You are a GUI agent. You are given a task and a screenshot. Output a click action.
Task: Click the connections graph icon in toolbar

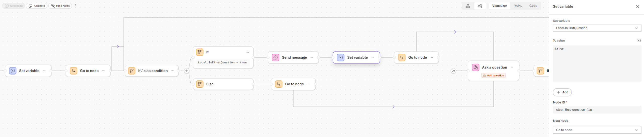(x=480, y=6)
